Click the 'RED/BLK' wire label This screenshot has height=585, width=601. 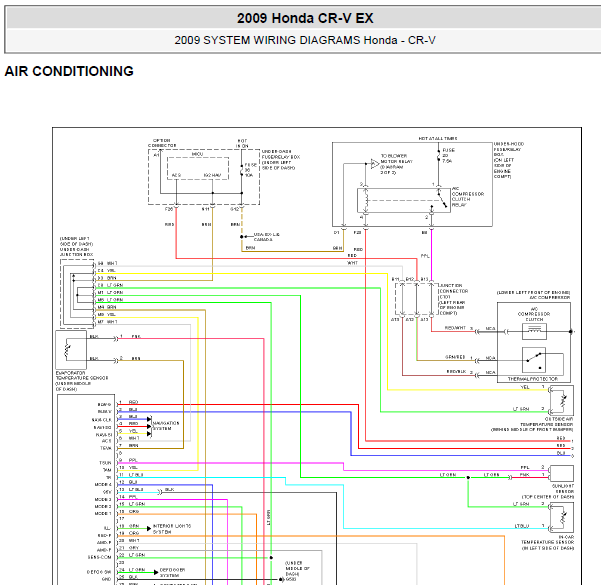(x=456, y=371)
